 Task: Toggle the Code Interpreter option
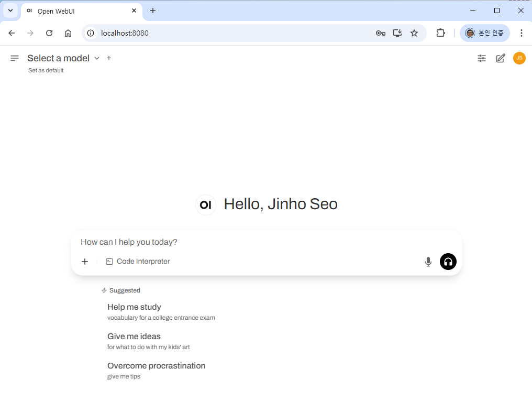coord(138,262)
